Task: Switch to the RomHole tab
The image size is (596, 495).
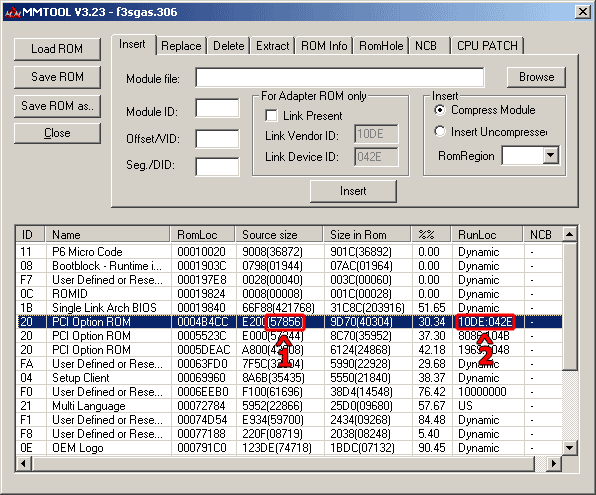Action: pyautogui.click(x=381, y=46)
